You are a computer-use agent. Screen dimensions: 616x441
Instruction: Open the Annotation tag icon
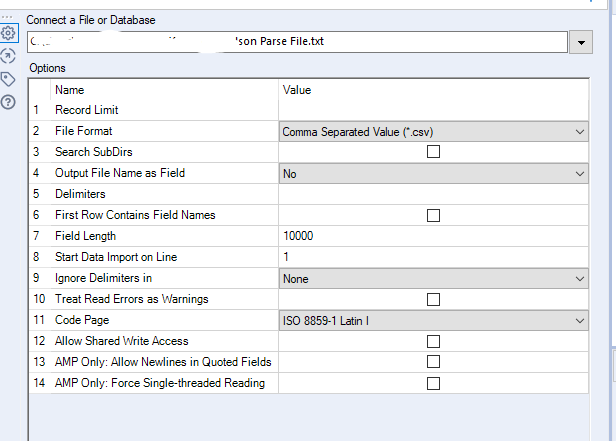(x=9, y=79)
